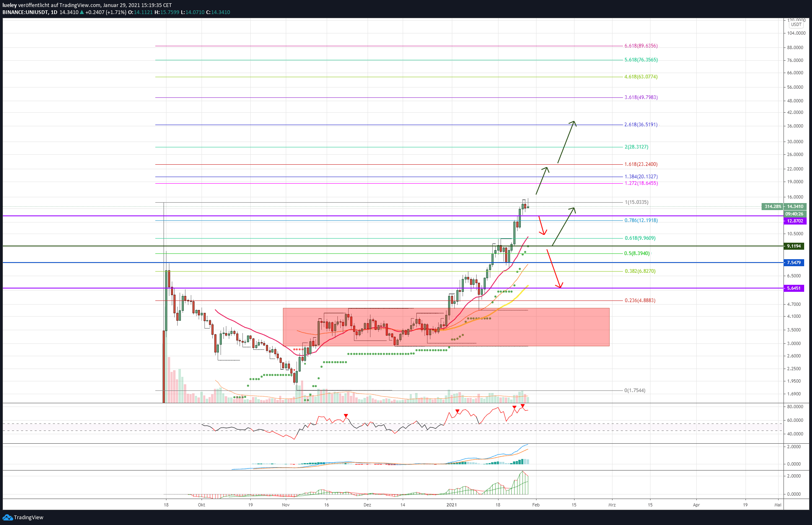812x525 pixels.
Task: Click the current price tag 14.3410
Action: pos(795,206)
